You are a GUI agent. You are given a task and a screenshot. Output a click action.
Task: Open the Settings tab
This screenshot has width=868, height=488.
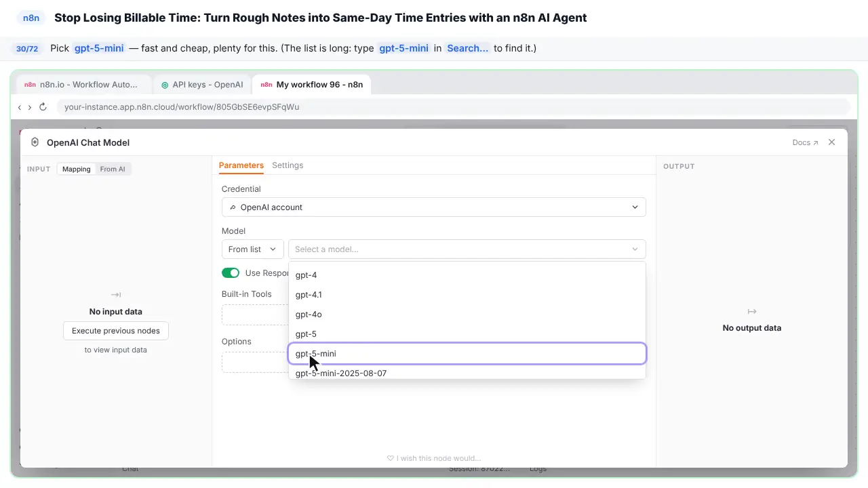(288, 165)
